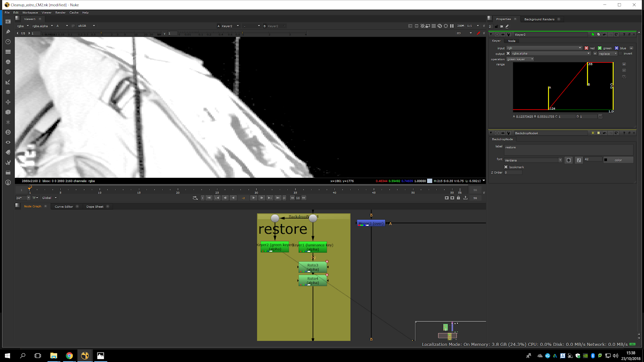Open the Verdana font dropdown

[x=533, y=160]
